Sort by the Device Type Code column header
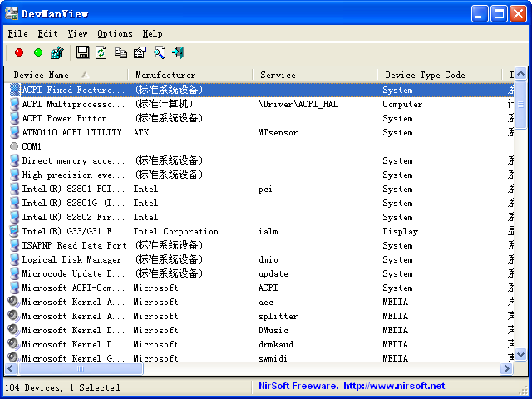 (440, 75)
